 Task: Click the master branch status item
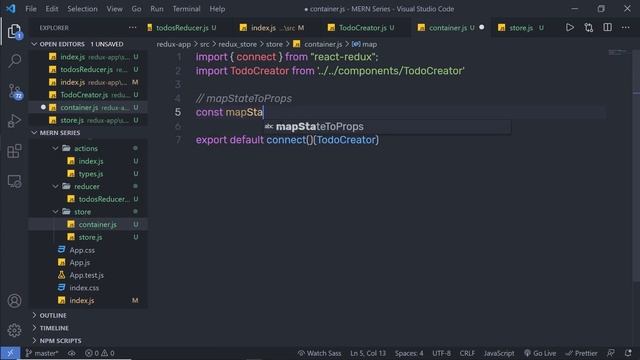42,353
